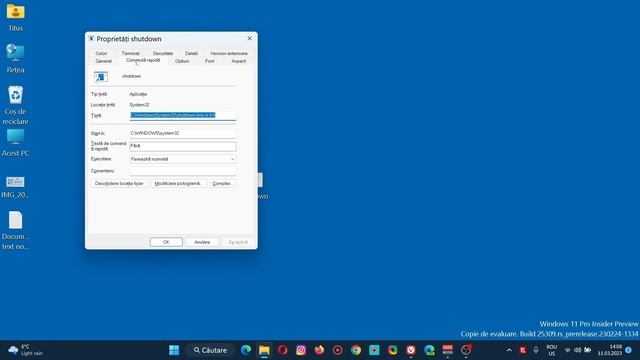This screenshot has width=640, height=360.
Task: Launch Opera browser from the taskbar
Action: click(x=282, y=350)
